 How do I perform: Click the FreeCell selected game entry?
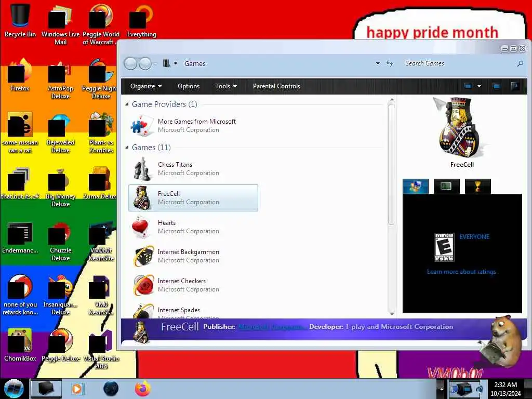pyautogui.click(x=193, y=198)
